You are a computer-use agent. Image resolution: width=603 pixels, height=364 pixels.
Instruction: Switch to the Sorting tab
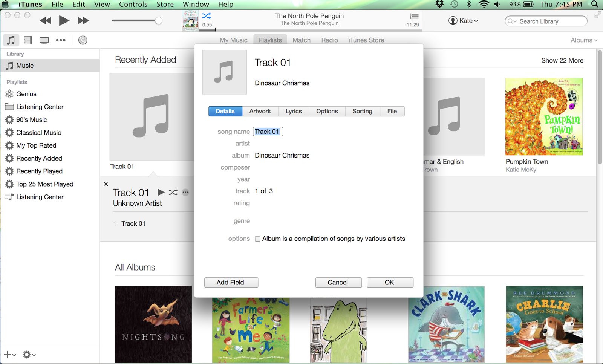click(363, 111)
